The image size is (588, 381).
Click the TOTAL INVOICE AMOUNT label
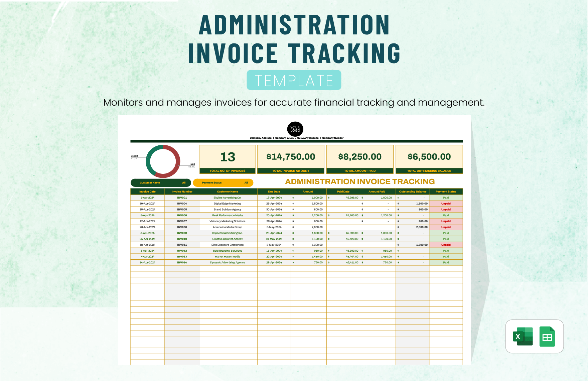coord(291,171)
